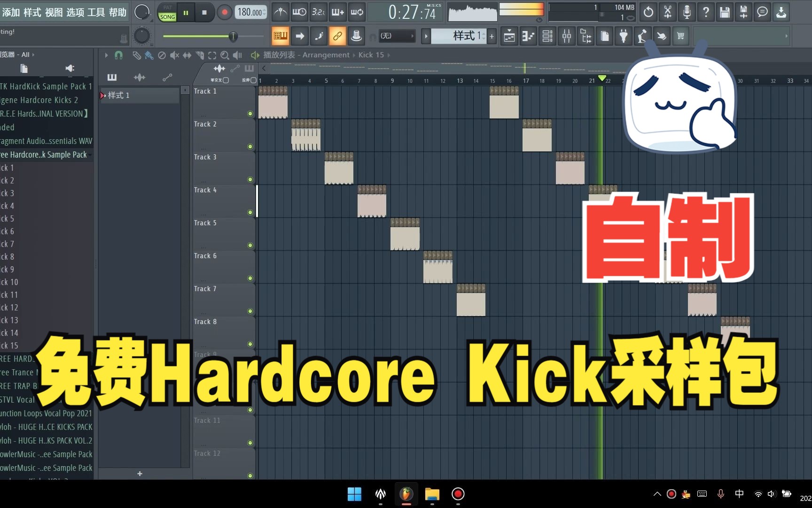Viewport: 812px width, 508px height.
Task: Mute Track 5 using its green dot
Action: click(250, 245)
